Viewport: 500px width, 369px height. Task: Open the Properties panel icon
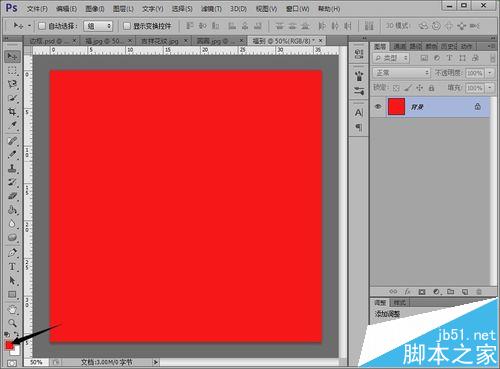(359, 54)
